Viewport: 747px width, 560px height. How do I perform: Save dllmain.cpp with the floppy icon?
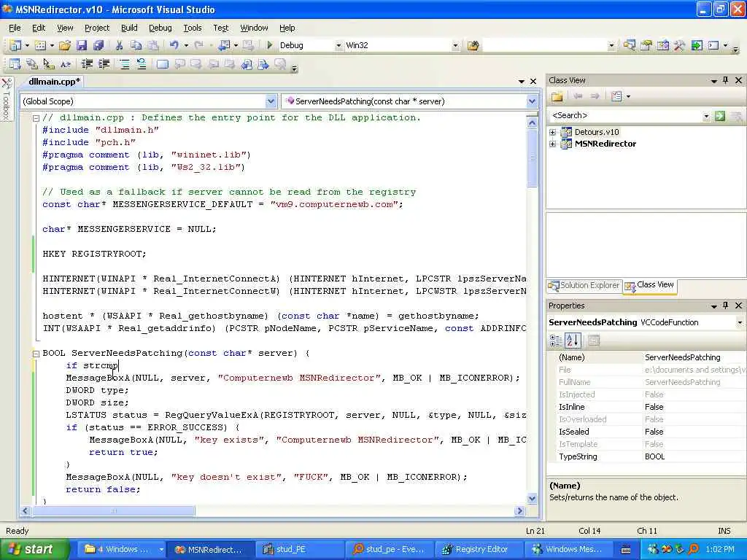click(x=82, y=45)
